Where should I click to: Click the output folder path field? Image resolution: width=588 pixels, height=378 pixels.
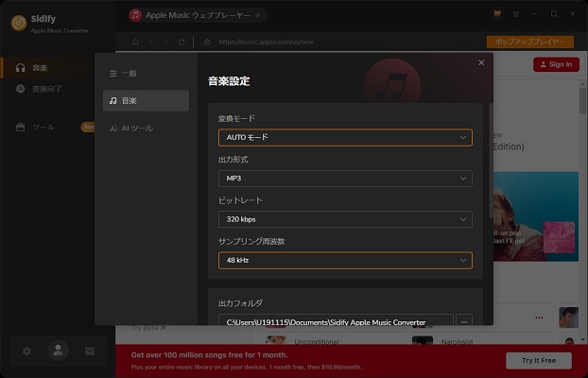tap(336, 321)
